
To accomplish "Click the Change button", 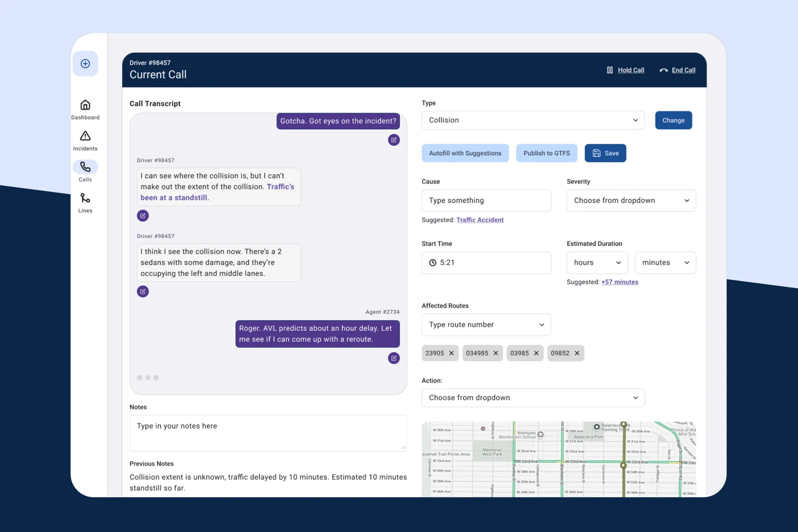I will [673, 120].
